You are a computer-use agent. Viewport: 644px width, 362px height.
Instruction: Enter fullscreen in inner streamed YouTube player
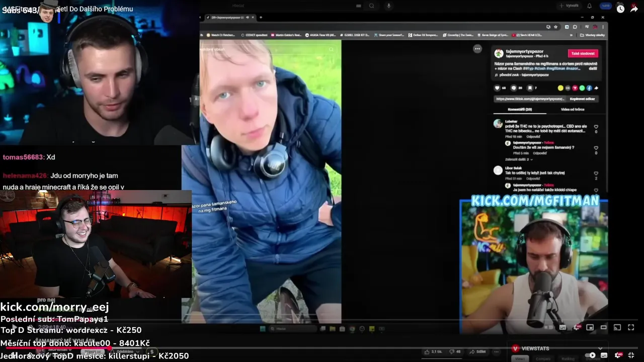631,327
